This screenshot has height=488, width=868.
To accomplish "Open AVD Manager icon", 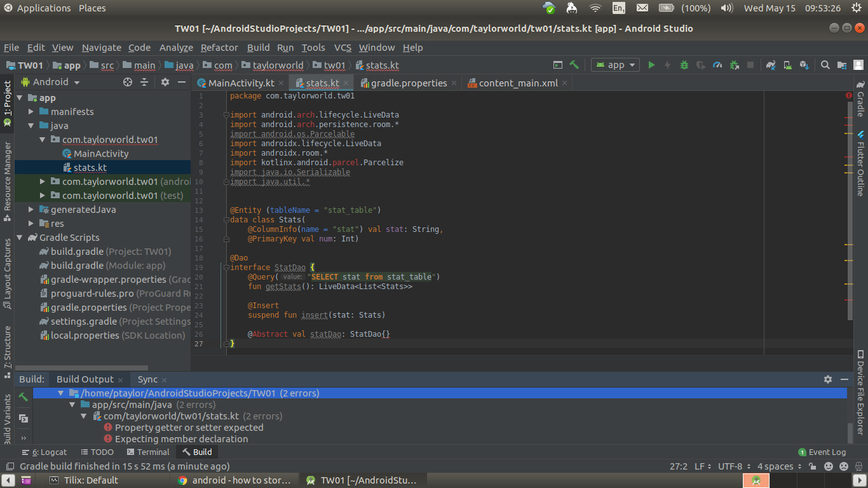I will pyautogui.click(x=787, y=65).
